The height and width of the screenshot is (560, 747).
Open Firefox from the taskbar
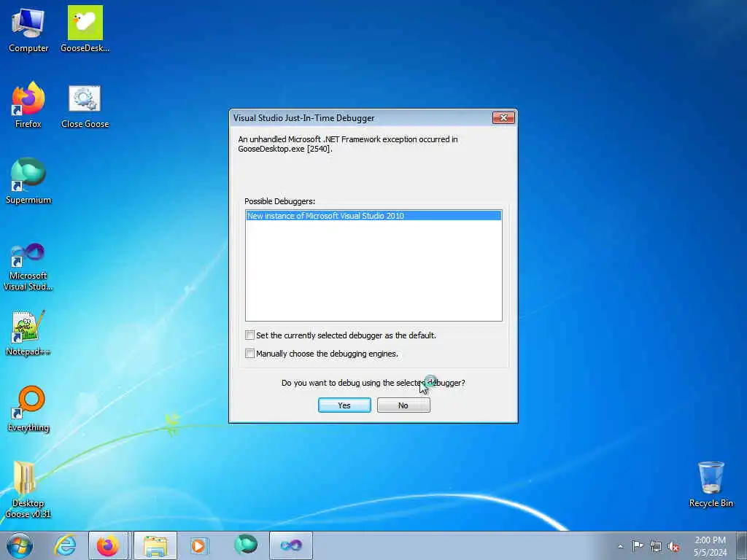point(108,545)
